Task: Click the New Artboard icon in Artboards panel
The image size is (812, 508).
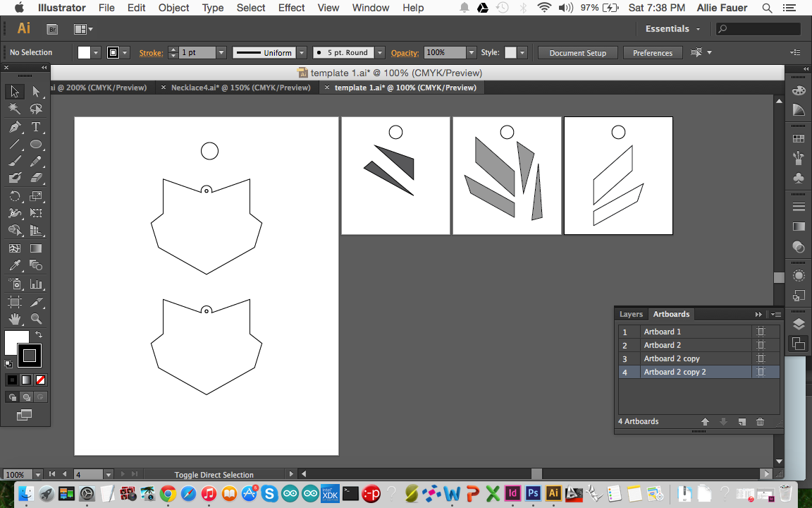Action: (742, 421)
